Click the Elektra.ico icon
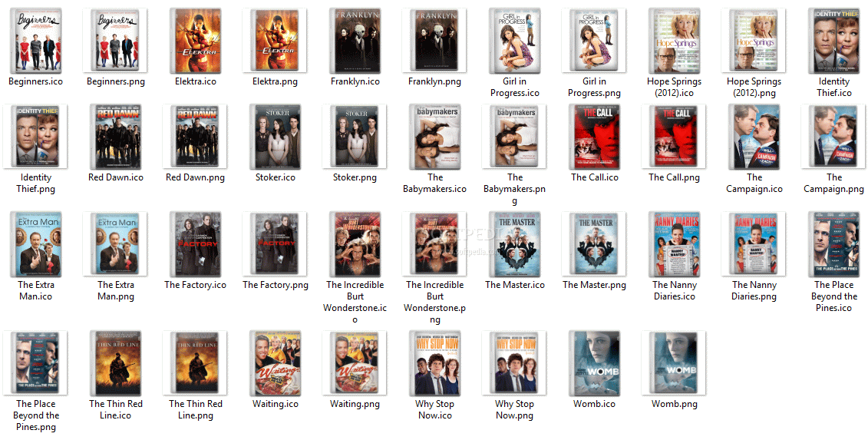This screenshot has height=440, width=868. point(196,41)
